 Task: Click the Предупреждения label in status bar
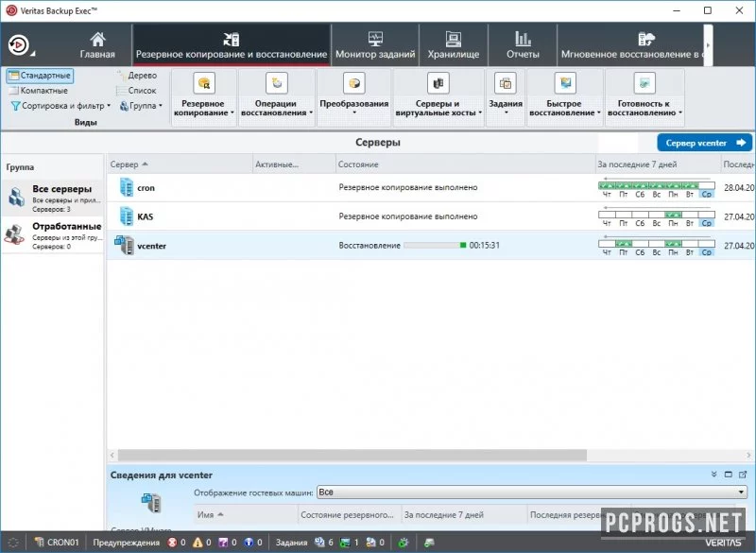coord(126,543)
